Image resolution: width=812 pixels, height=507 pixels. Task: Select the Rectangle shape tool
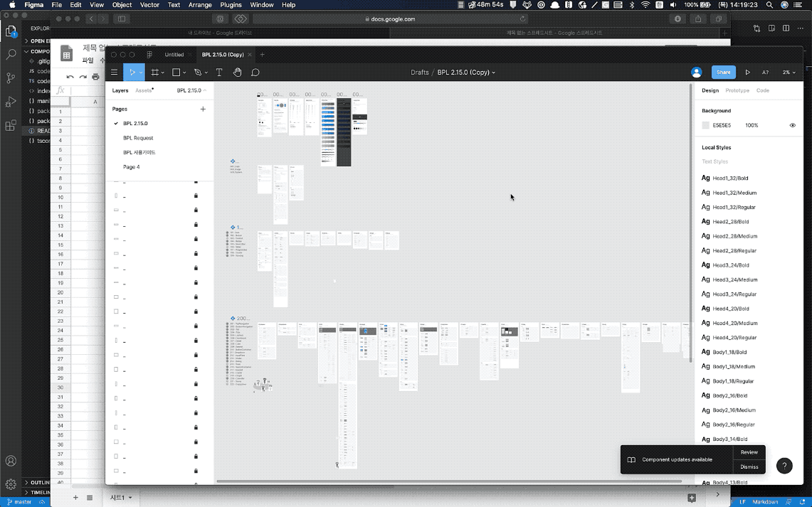(x=176, y=73)
